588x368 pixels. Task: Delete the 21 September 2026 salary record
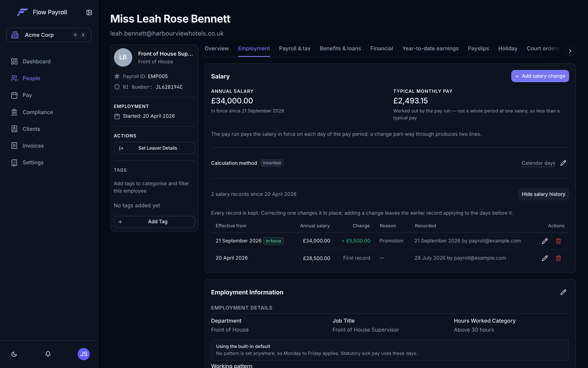[x=558, y=241]
